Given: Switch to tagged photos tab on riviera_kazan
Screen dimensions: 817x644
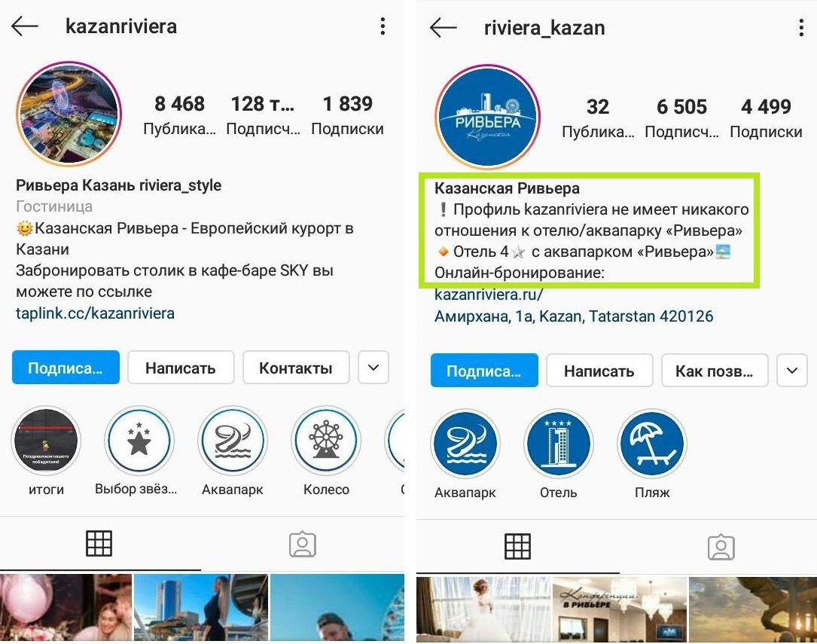Looking at the screenshot, I should coord(721,547).
